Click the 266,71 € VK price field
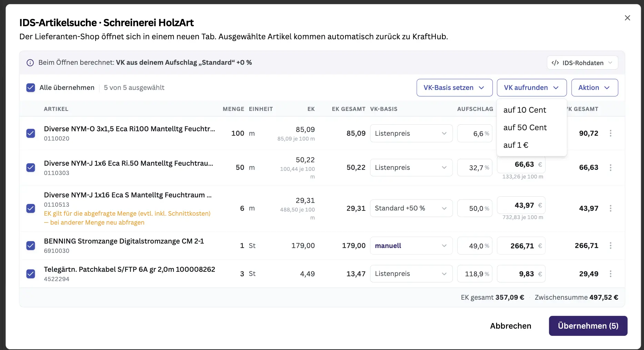This screenshot has width=644, height=350. 521,246
